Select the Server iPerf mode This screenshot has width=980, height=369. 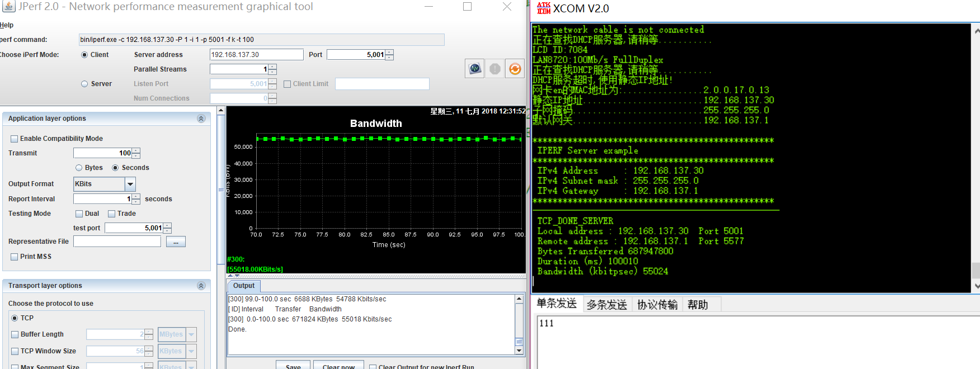point(84,84)
